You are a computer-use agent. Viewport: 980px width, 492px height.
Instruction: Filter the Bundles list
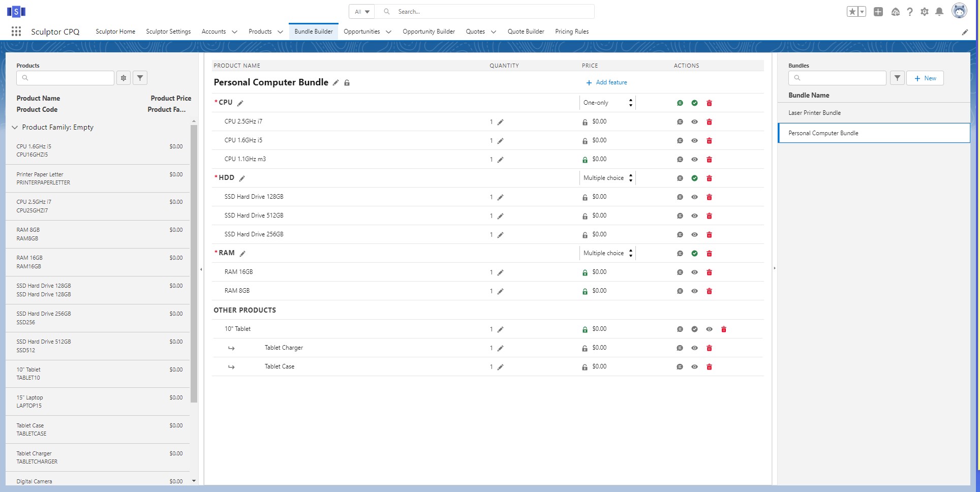(897, 78)
